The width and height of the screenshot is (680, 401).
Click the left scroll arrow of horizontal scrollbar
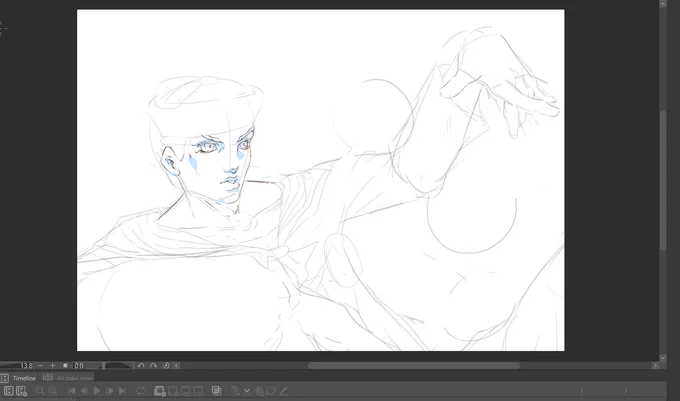(177, 365)
